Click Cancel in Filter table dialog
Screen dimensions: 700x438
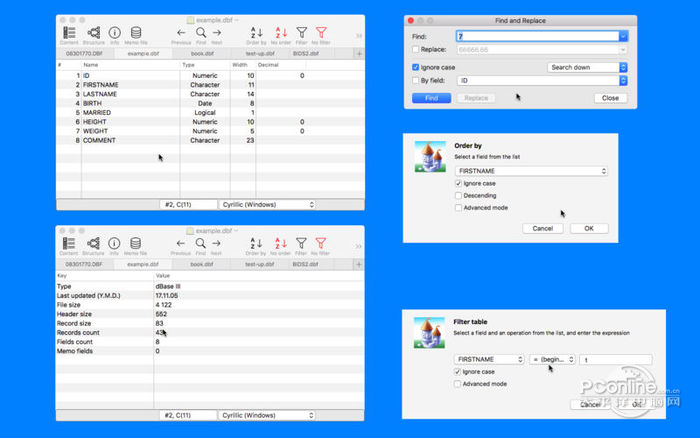tap(590, 405)
